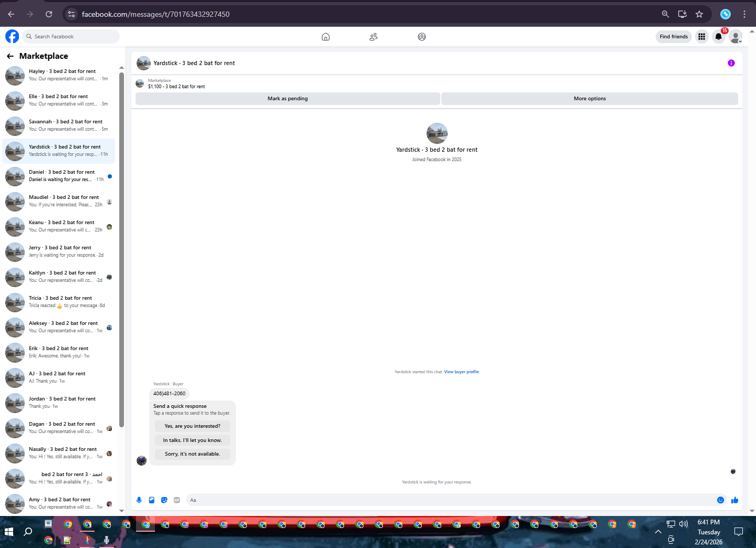The width and height of the screenshot is (756, 548).
Task: Send a voice clip with microphone icon
Action: (139, 500)
